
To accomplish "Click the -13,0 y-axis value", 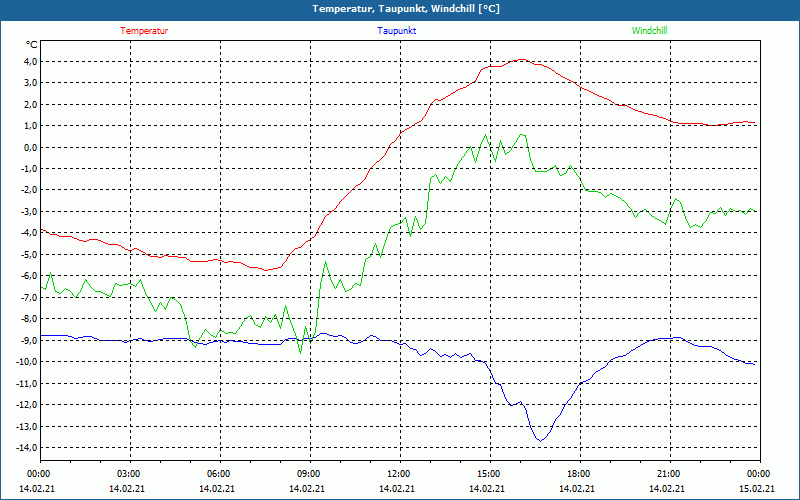I will point(27,426).
